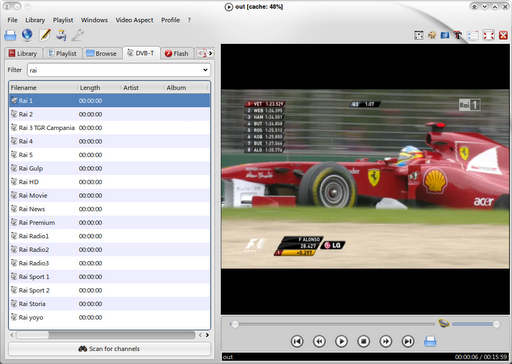Click the blue printer icon beside playback controls
Image resolution: width=512 pixels, height=364 pixels.
click(x=430, y=341)
